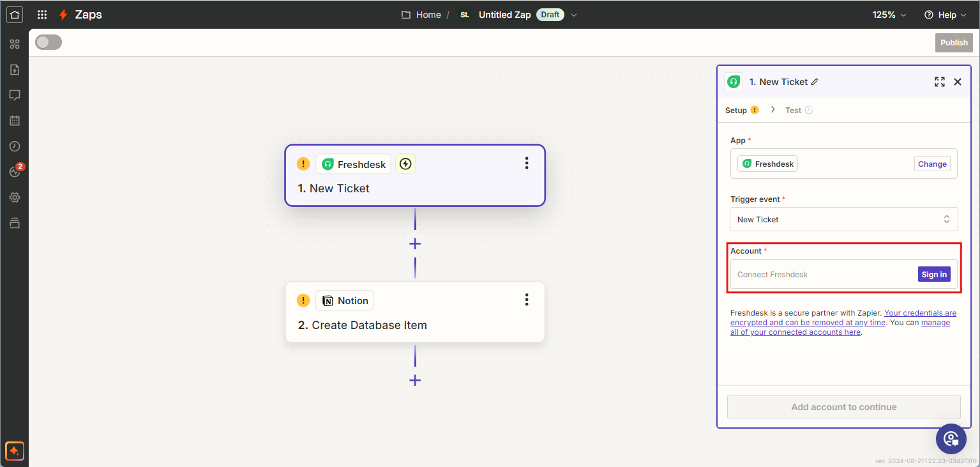
Task: Add a step after the Notion action
Action: point(415,380)
